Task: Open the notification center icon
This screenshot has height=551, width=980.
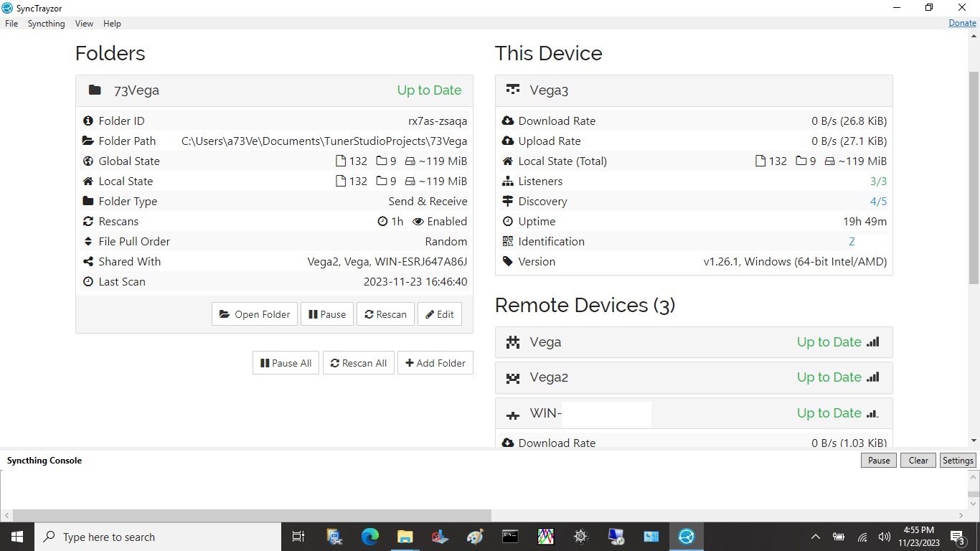Action: [957, 537]
